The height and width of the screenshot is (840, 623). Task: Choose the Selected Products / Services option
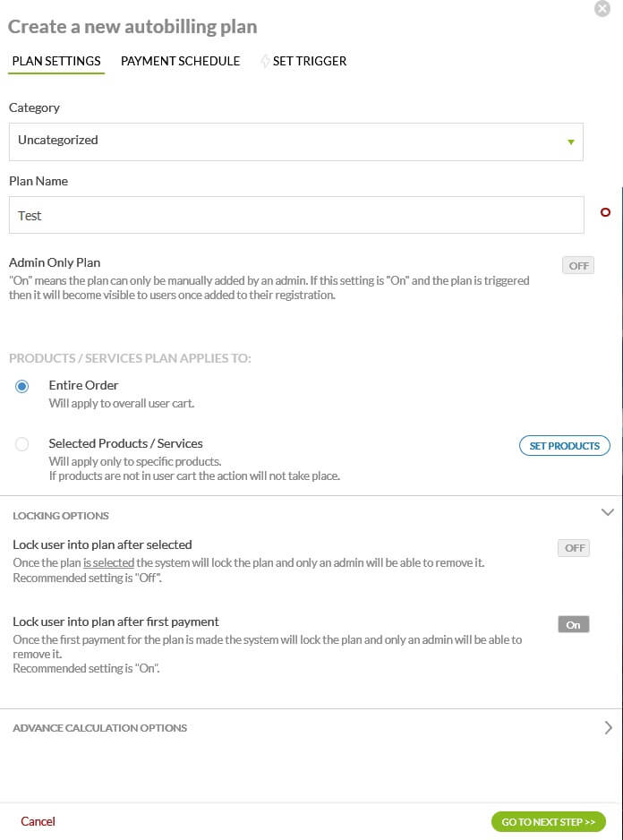(x=22, y=444)
